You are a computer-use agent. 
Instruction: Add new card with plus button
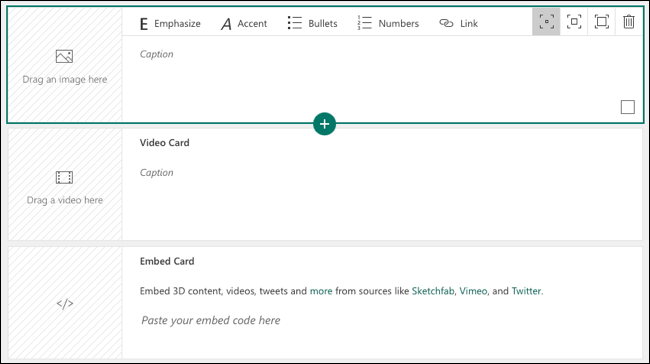click(x=325, y=124)
